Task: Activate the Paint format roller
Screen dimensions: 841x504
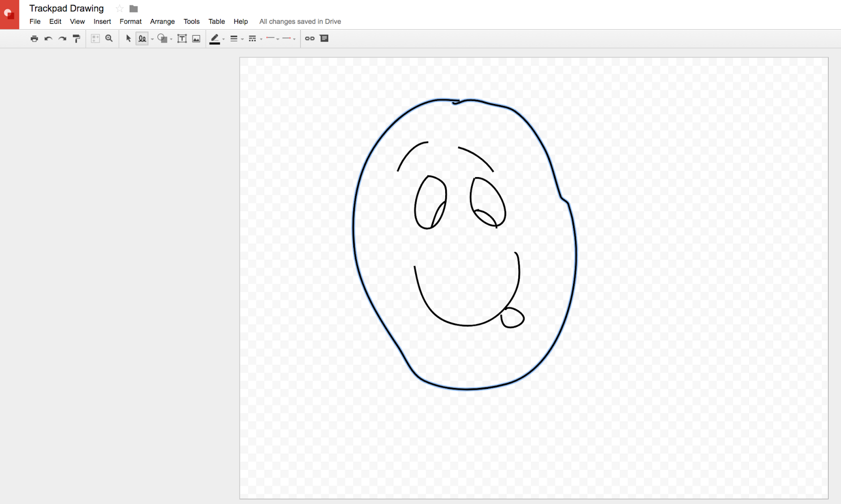Action: 77,38
